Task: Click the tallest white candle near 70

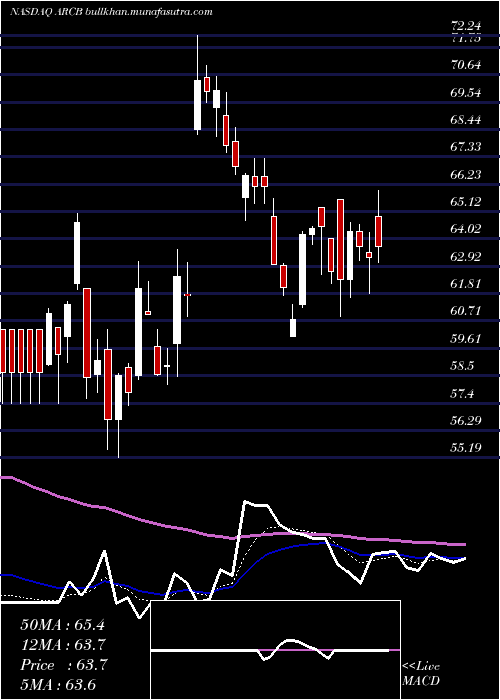Action: 197,105
